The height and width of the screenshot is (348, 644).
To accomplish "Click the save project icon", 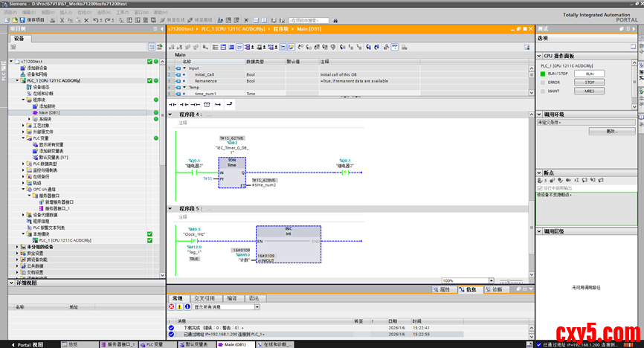I will [x=23, y=20].
